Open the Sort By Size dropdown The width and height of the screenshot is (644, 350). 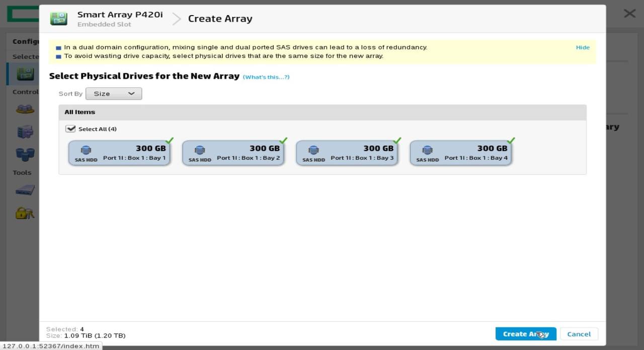tap(114, 94)
